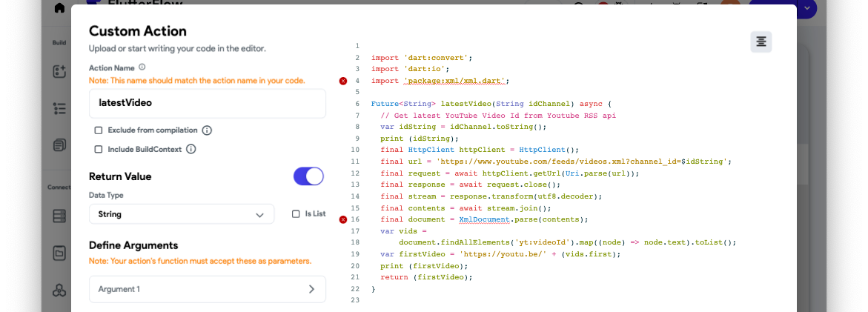The width and height of the screenshot is (868, 312).
Task: Expand the Argument 1 row
Action: (208, 289)
